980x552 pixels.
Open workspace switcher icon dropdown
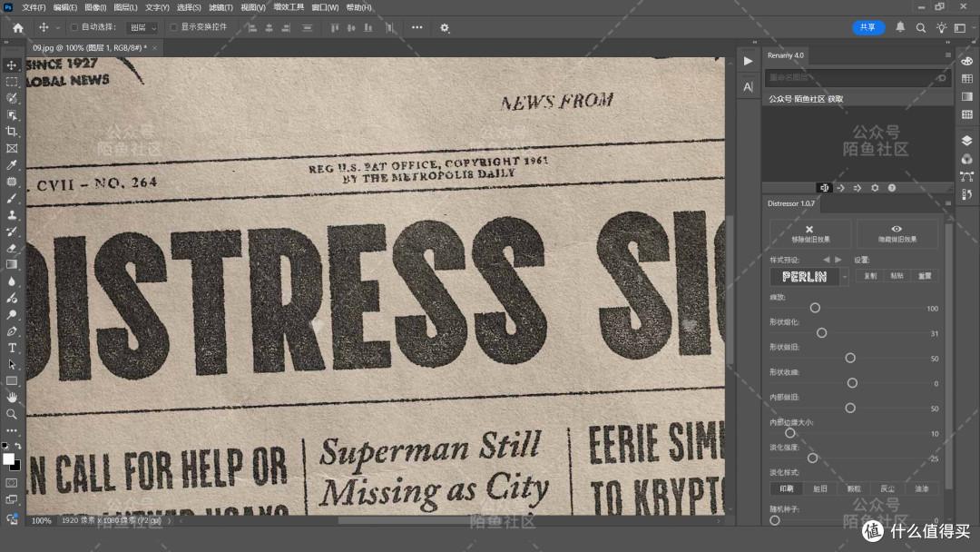[x=961, y=27]
